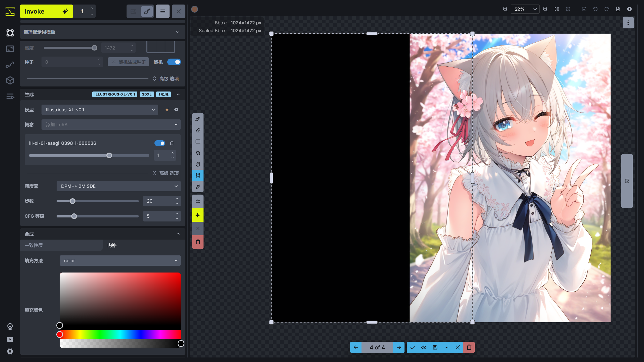This screenshot has height=362, width=644.
Task: Advance to next staged image with arrow
Action: click(x=399, y=347)
